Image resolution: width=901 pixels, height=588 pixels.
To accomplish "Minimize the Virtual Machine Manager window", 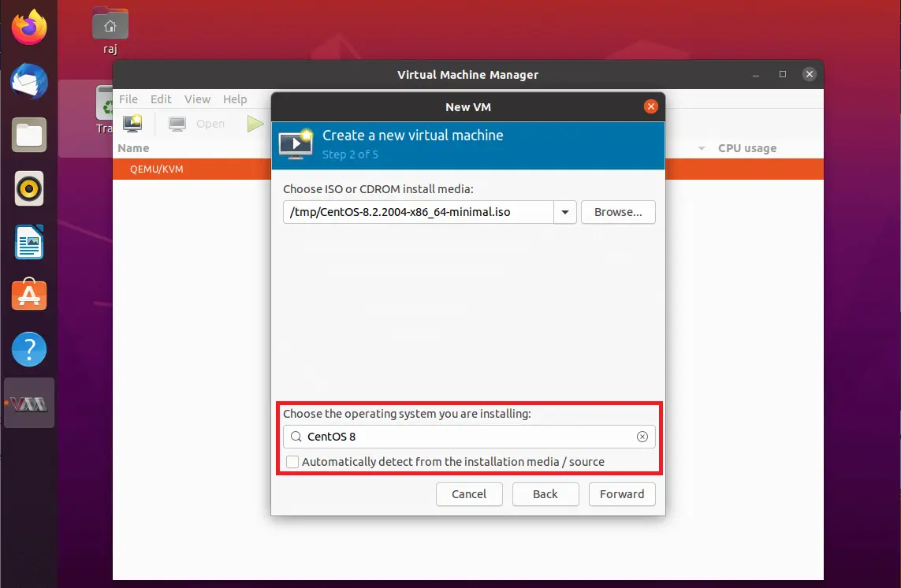I will pos(756,74).
